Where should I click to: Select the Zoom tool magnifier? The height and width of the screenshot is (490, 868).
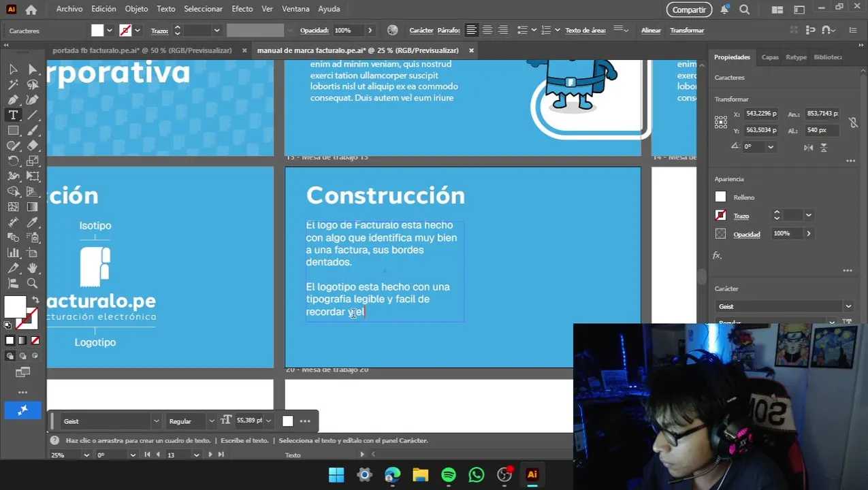(33, 284)
